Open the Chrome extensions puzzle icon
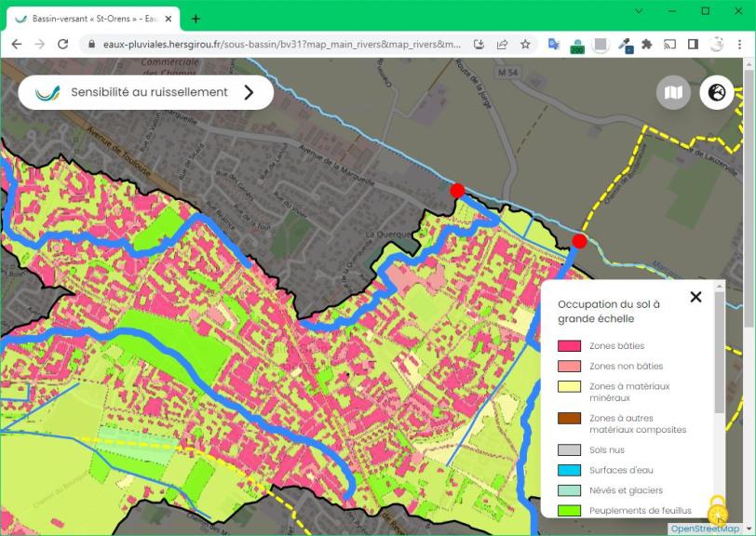Viewport: 756px width, 536px height. pos(647,44)
